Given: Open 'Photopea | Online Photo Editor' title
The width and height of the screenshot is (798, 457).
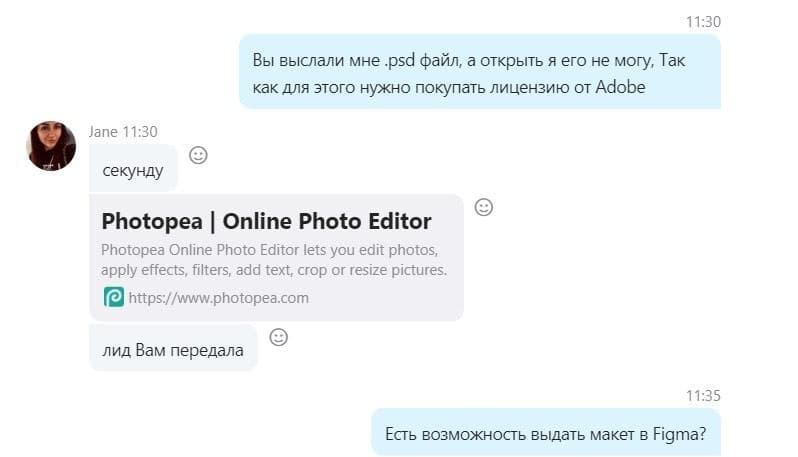Looking at the screenshot, I should [266, 221].
